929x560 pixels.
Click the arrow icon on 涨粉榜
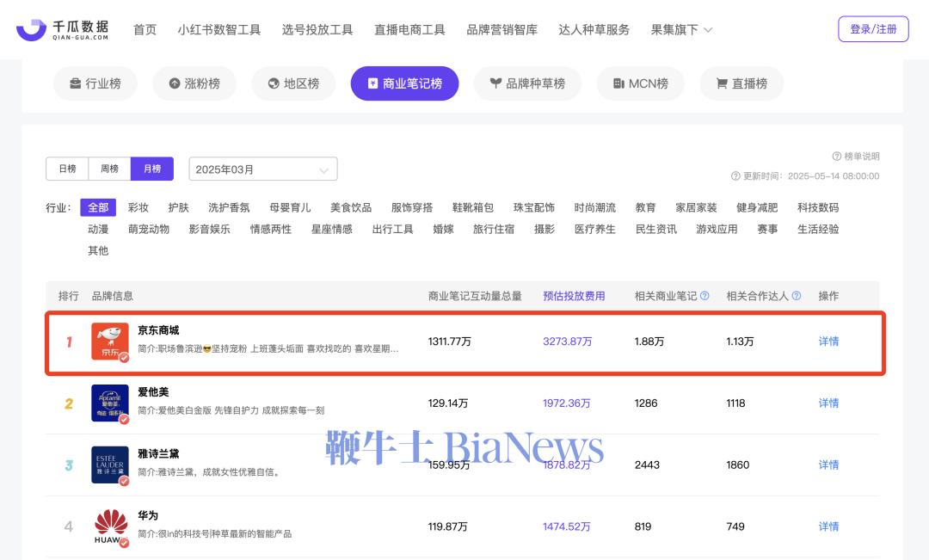point(174,83)
